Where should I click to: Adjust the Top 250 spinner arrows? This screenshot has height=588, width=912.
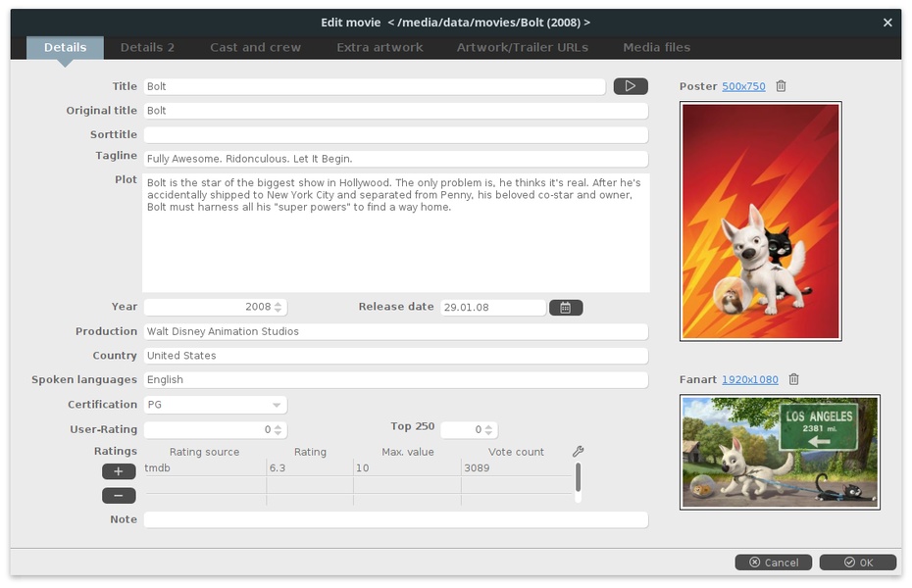pos(490,430)
